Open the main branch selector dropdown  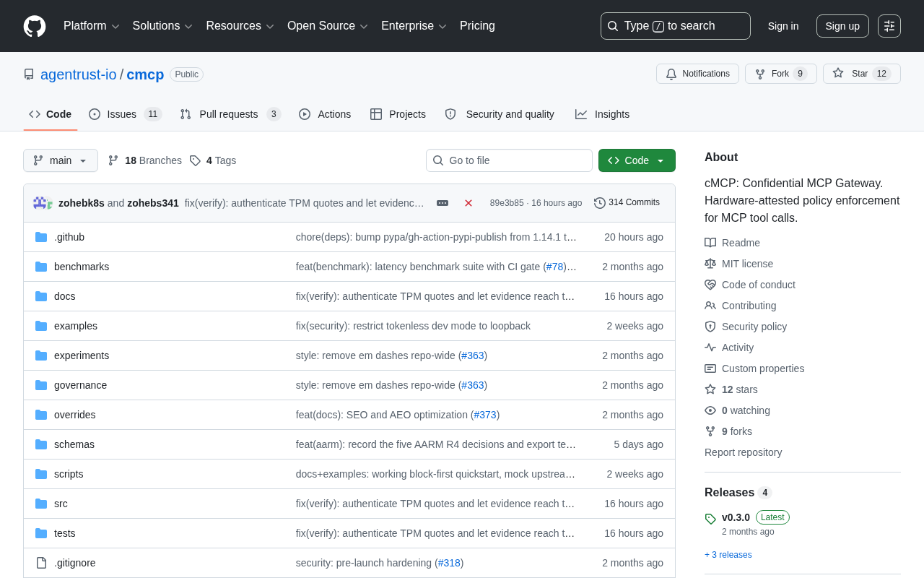click(x=61, y=160)
